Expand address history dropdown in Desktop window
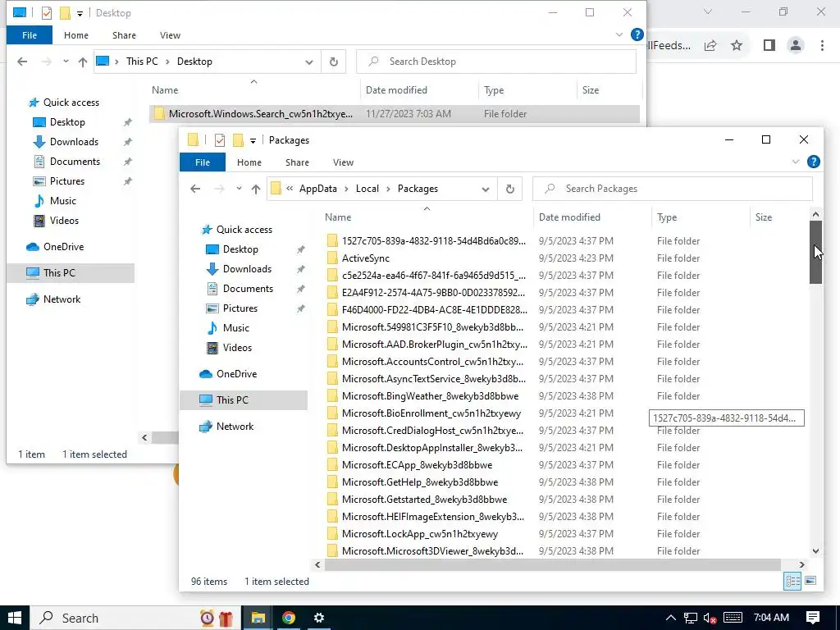This screenshot has height=630, width=840. 309,62
